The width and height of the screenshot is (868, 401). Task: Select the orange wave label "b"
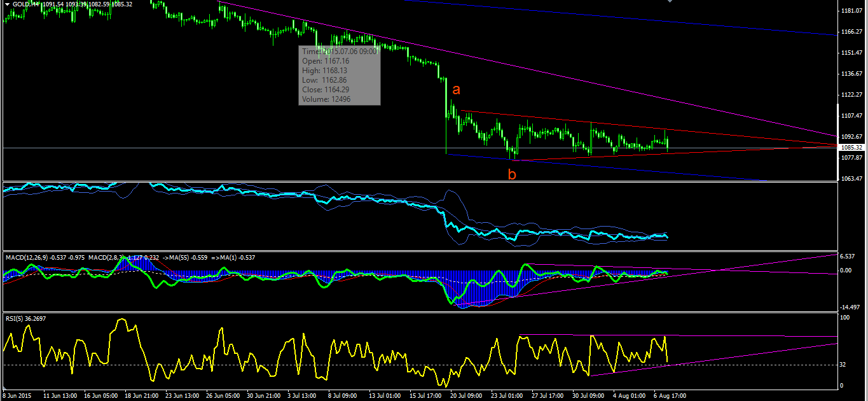[x=512, y=173]
